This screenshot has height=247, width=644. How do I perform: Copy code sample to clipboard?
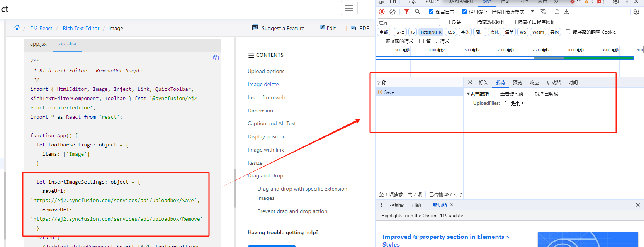(216, 58)
